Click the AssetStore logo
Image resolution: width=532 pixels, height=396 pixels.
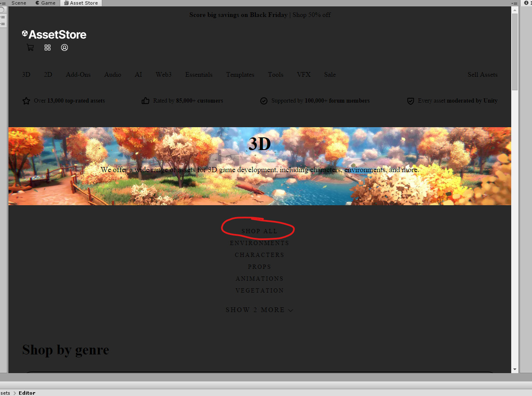54,34
